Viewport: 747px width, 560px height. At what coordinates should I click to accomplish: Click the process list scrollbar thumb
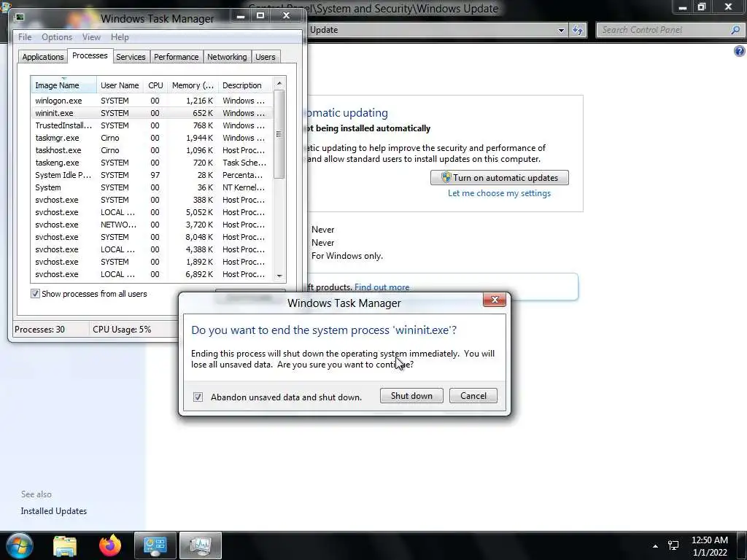coord(279,134)
